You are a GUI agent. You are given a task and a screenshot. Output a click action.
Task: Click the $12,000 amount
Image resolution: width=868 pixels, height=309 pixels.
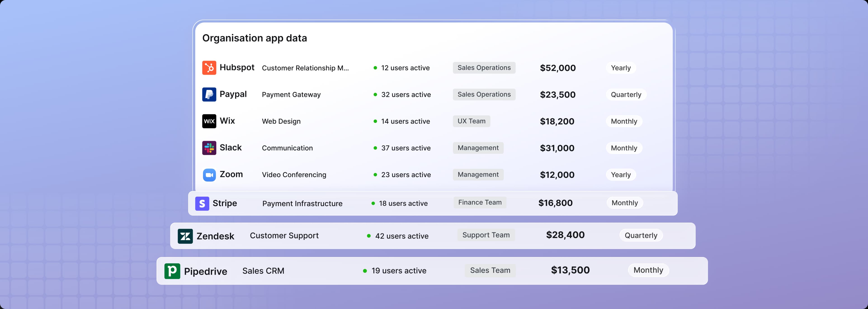(x=557, y=175)
